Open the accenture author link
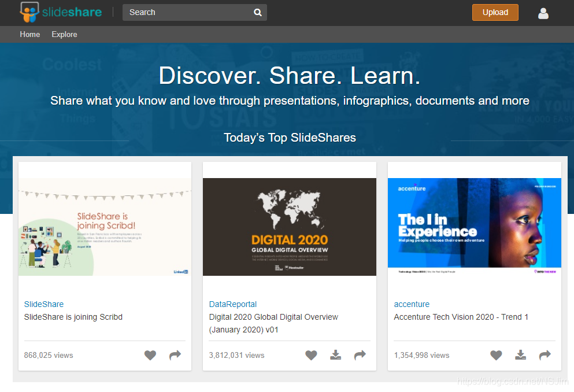Image resolution: width=574 pixels, height=392 pixels. (x=412, y=304)
